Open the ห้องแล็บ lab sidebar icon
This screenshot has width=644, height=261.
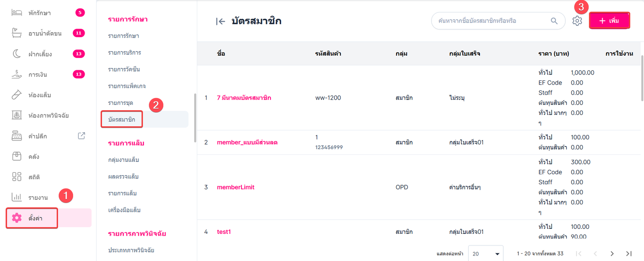(17, 95)
